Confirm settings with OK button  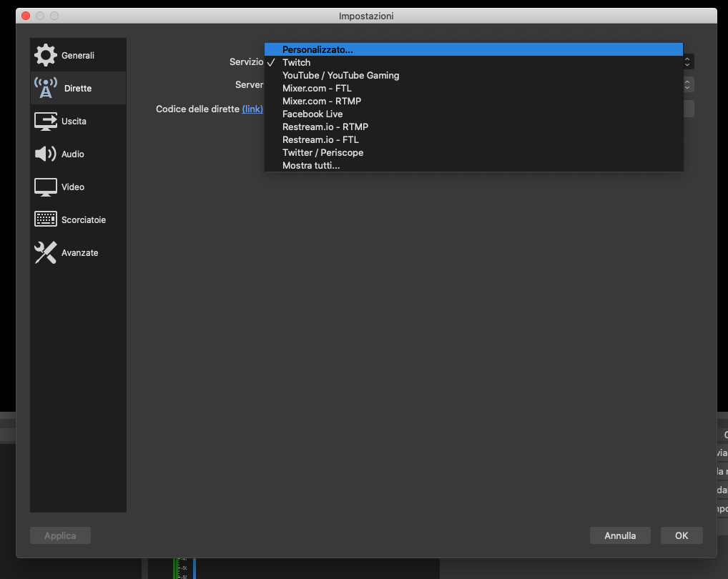click(x=681, y=535)
